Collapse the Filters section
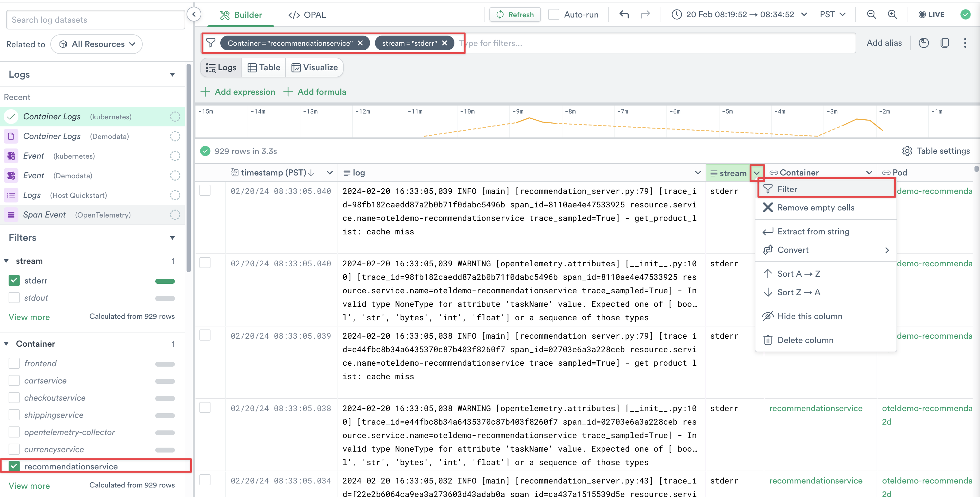The height and width of the screenshot is (497, 980). (172, 238)
